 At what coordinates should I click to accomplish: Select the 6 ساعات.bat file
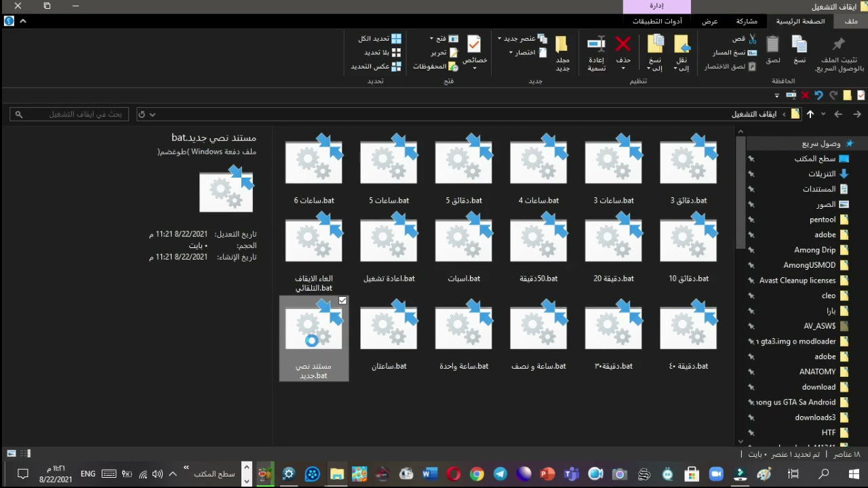[314, 169]
